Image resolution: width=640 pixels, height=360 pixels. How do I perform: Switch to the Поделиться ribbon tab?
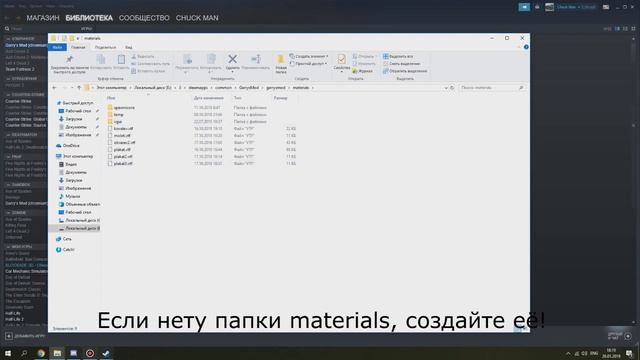pyautogui.click(x=105, y=47)
